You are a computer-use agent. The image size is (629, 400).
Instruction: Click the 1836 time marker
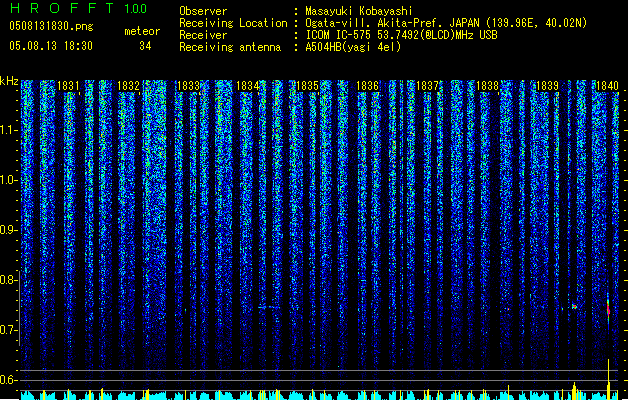tap(367, 86)
